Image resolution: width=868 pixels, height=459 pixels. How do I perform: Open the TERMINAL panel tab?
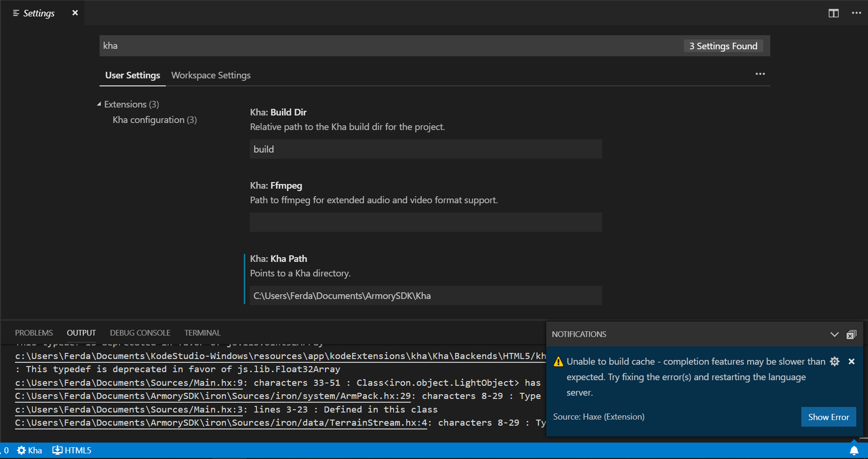(202, 333)
